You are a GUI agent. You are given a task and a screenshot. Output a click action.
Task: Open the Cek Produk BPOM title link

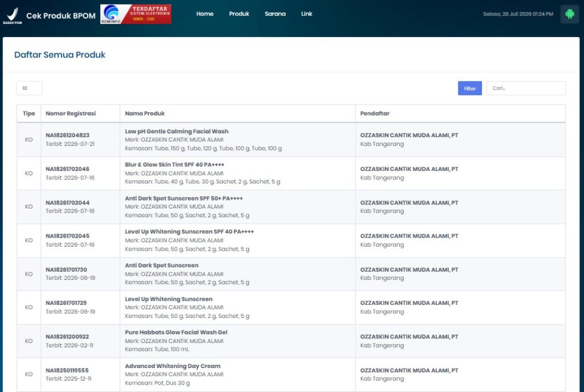(60, 15)
